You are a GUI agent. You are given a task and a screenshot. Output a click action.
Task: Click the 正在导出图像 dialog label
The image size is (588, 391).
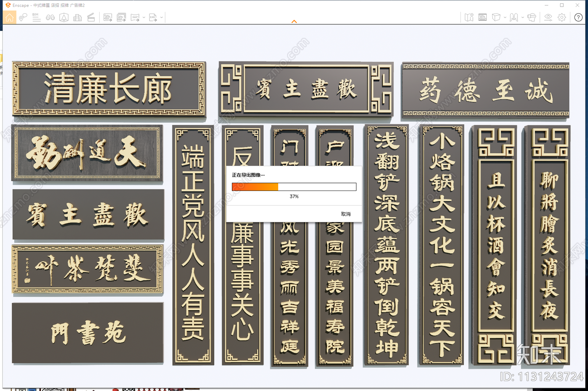click(x=248, y=175)
